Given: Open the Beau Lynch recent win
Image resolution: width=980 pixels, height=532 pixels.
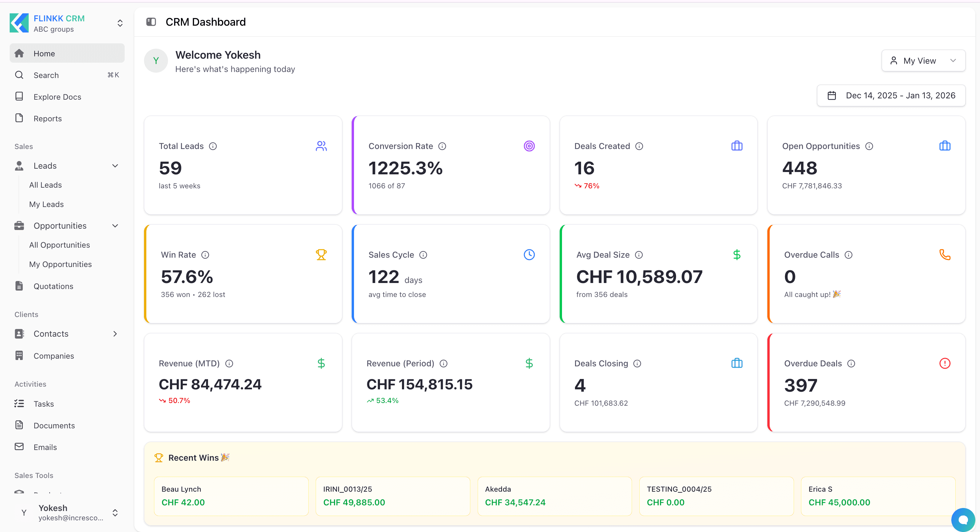Looking at the screenshot, I should (x=231, y=496).
